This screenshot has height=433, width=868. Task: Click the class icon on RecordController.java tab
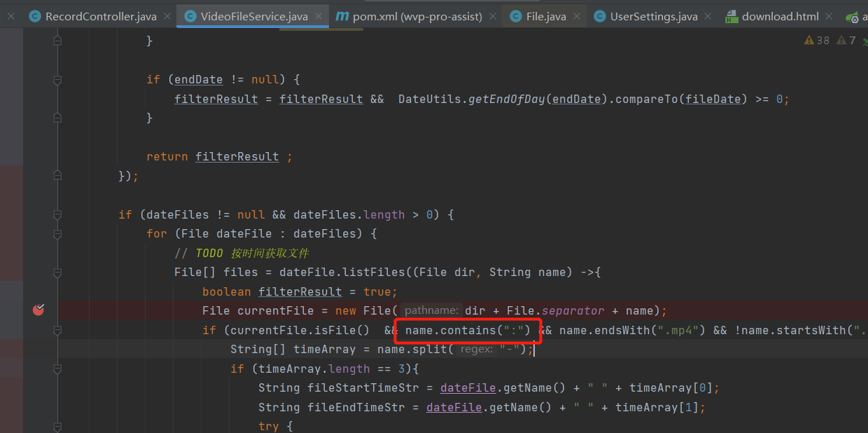[34, 15]
